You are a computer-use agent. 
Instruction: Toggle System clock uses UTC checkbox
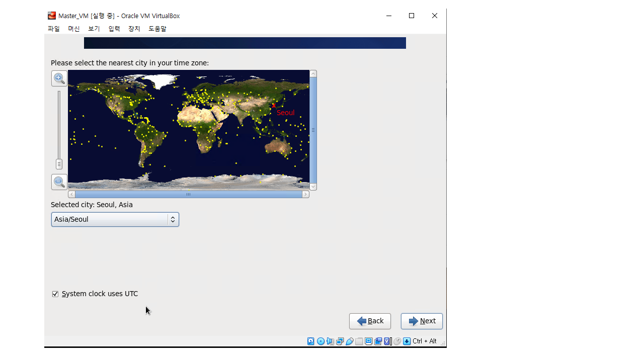click(55, 294)
